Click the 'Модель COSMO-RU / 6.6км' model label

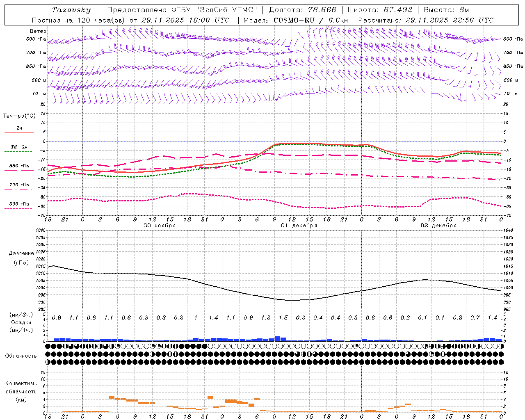tap(296, 20)
